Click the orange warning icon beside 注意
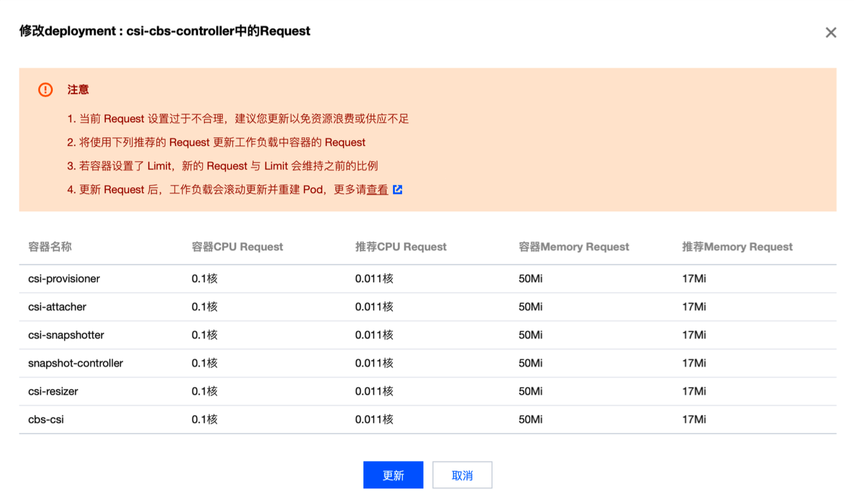 [45, 90]
